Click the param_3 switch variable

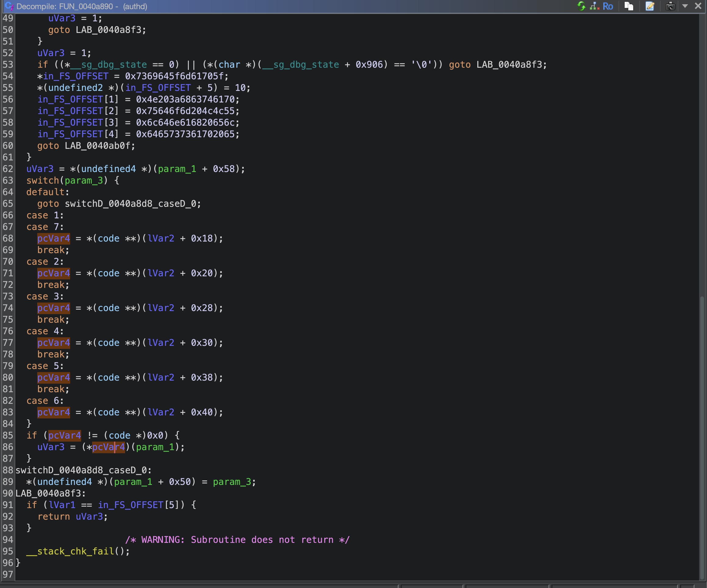click(x=84, y=181)
